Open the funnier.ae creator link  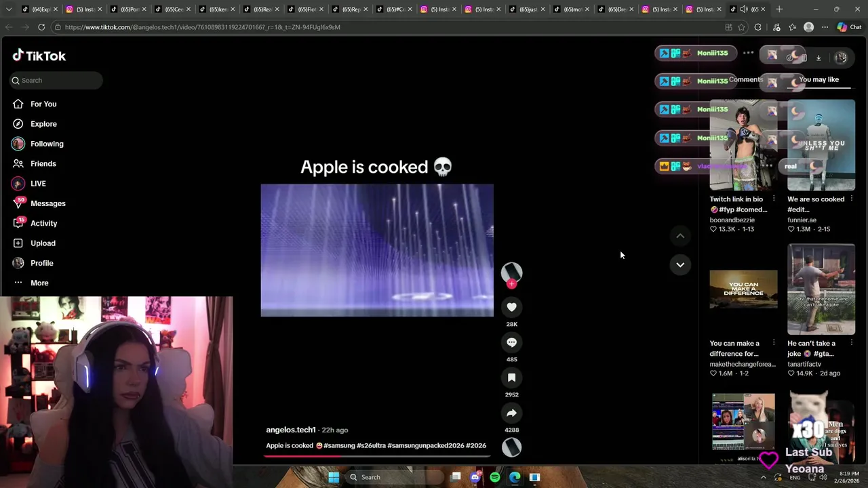802,220
